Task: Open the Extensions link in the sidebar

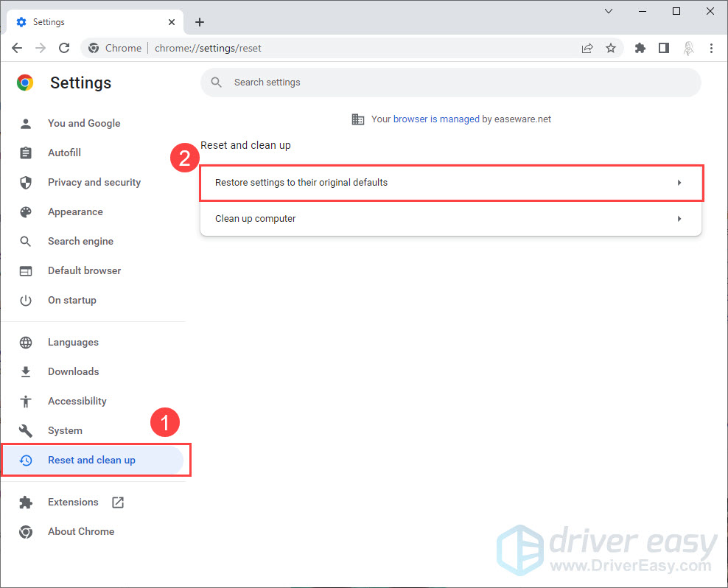Action: [73, 502]
